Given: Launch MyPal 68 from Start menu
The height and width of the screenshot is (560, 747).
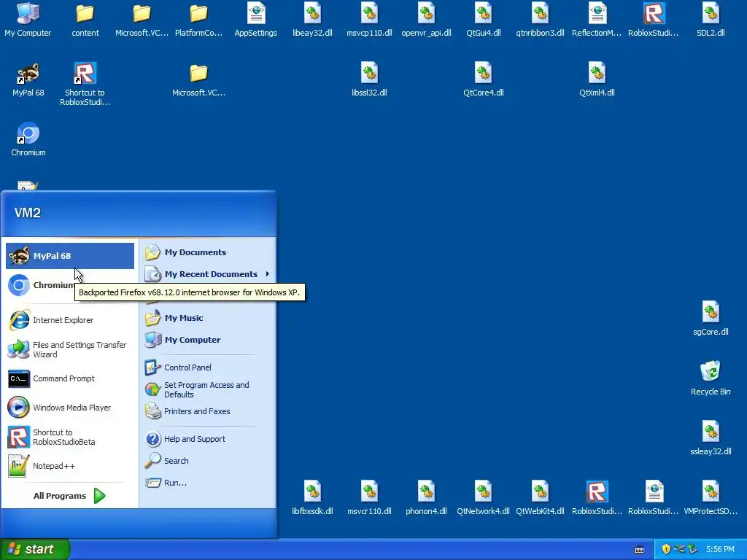Looking at the screenshot, I should click(70, 256).
